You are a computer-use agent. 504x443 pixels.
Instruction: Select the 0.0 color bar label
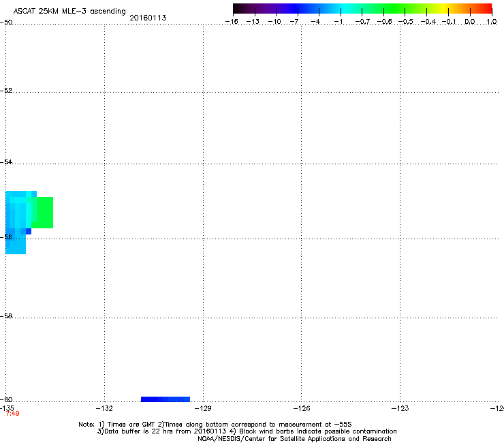point(470,22)
